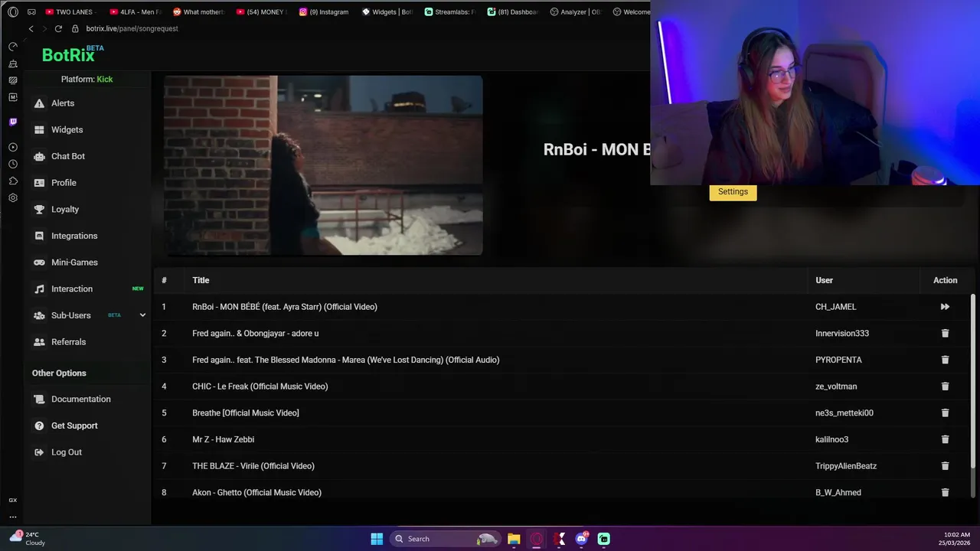Screen dimensions: 980x551
Task: Log Out of BotRix
Action: pos(66,452)
